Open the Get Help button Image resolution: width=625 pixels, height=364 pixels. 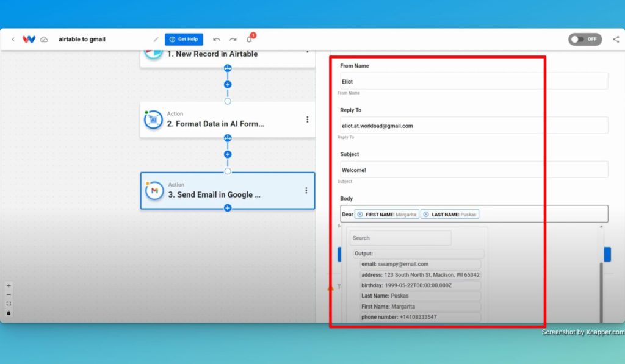[184, 39]
